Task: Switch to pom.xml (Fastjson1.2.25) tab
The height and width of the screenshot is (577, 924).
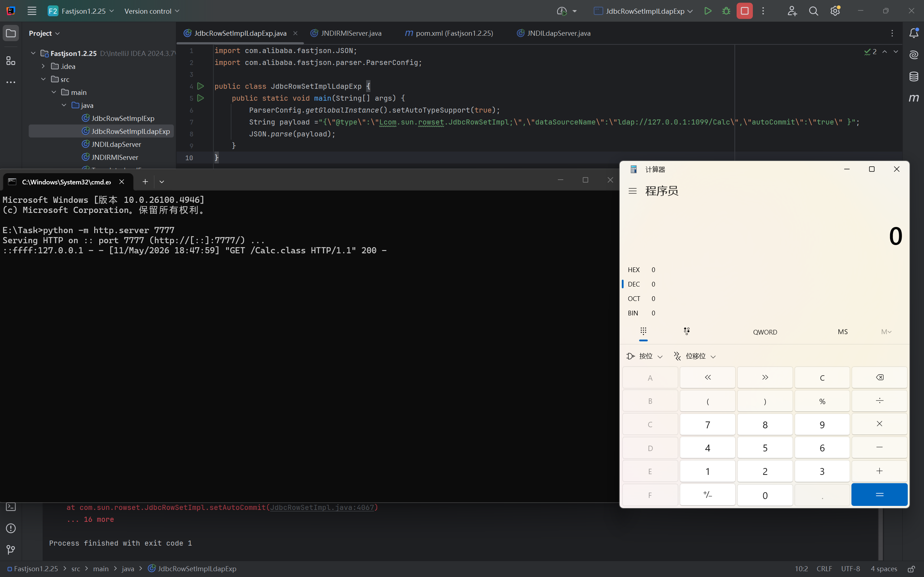Action: tap(449, 33)
